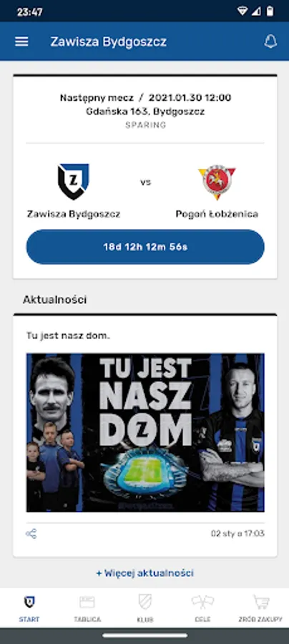The height and width of the screenshot is (644, 289).
Task: Tap the match countdown timer button
Action: pyautogui.click(x=145, y=247)
